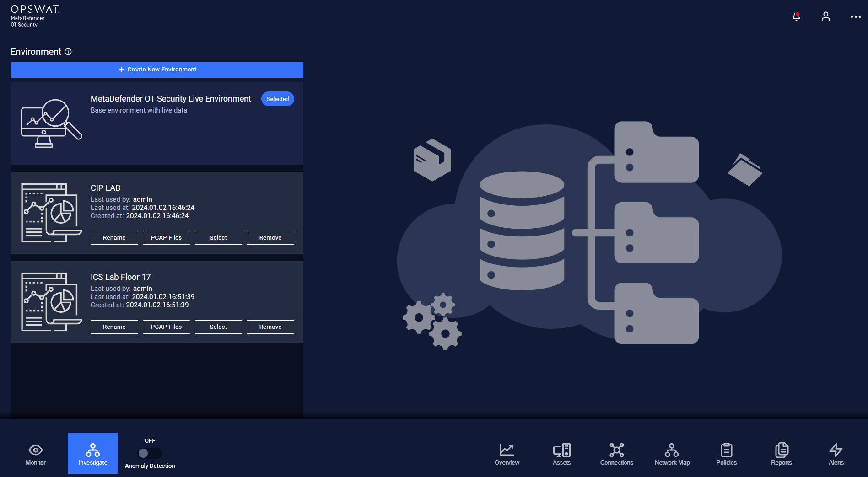Open the user account icon
868x477 pixels.
click(825, 16)
